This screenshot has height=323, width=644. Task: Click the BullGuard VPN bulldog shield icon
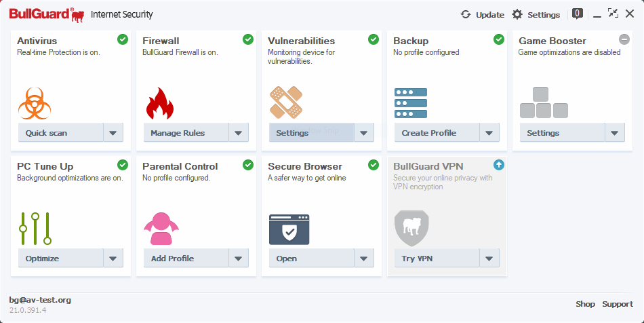(411, 228)
